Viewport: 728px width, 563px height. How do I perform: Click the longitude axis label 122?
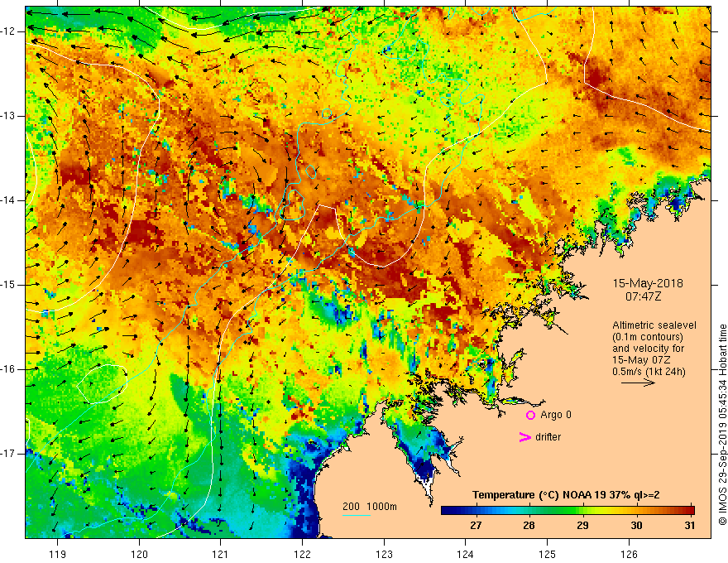coord(302,554)
